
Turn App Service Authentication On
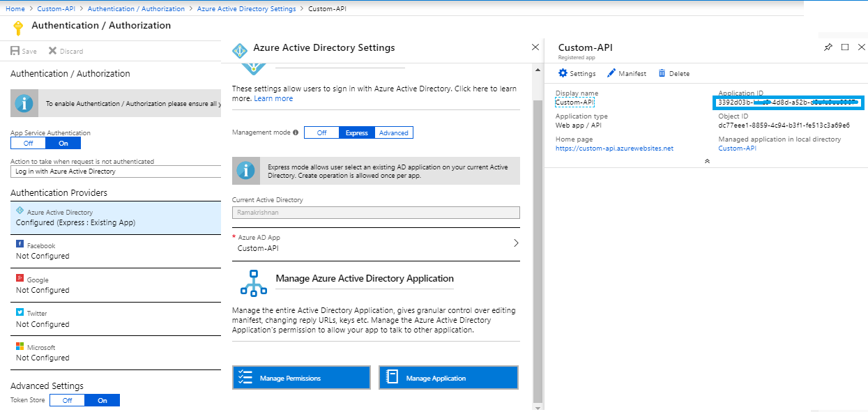pos(63,143)
